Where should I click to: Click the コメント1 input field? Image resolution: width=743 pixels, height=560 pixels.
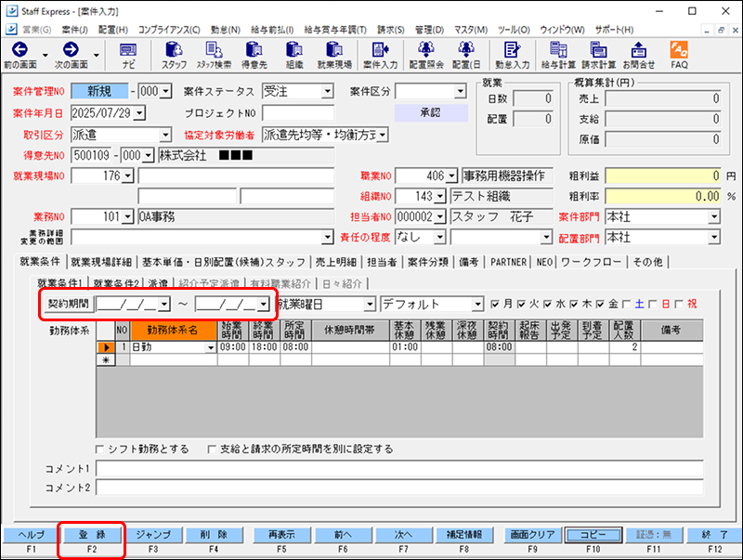pyautogui.click(x=399, y=468)
